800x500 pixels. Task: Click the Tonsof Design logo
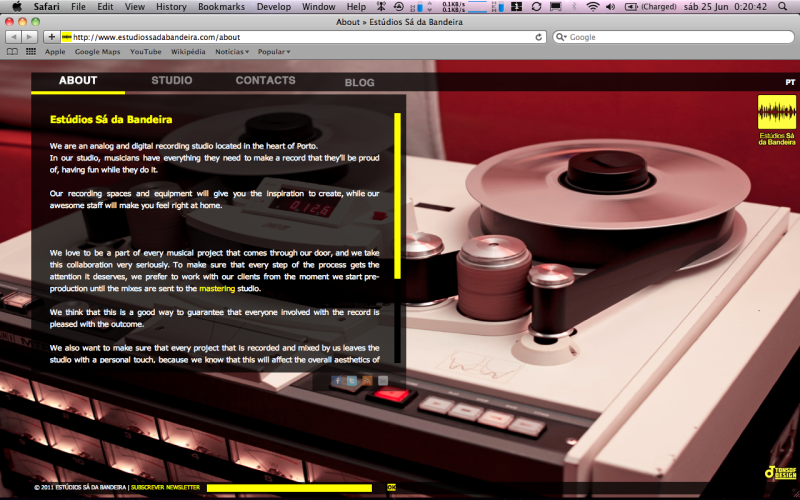pos(779,472)
